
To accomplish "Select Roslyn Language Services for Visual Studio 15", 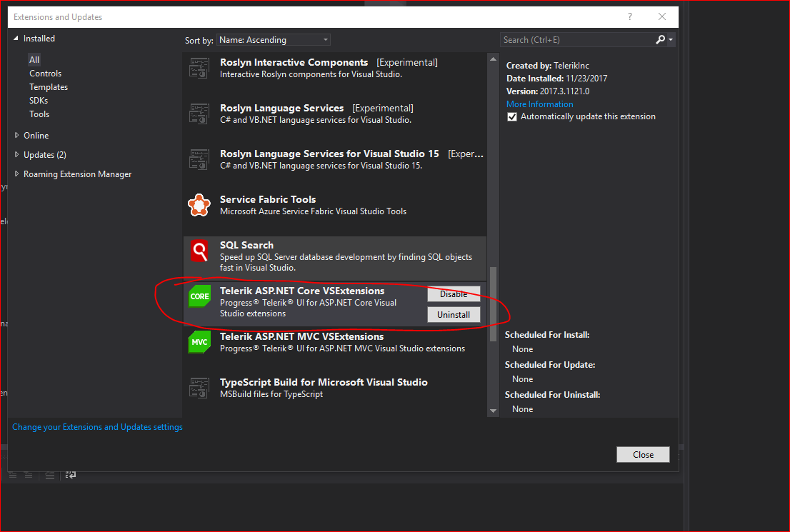I will pyautogui.click(x=329, y=154).
